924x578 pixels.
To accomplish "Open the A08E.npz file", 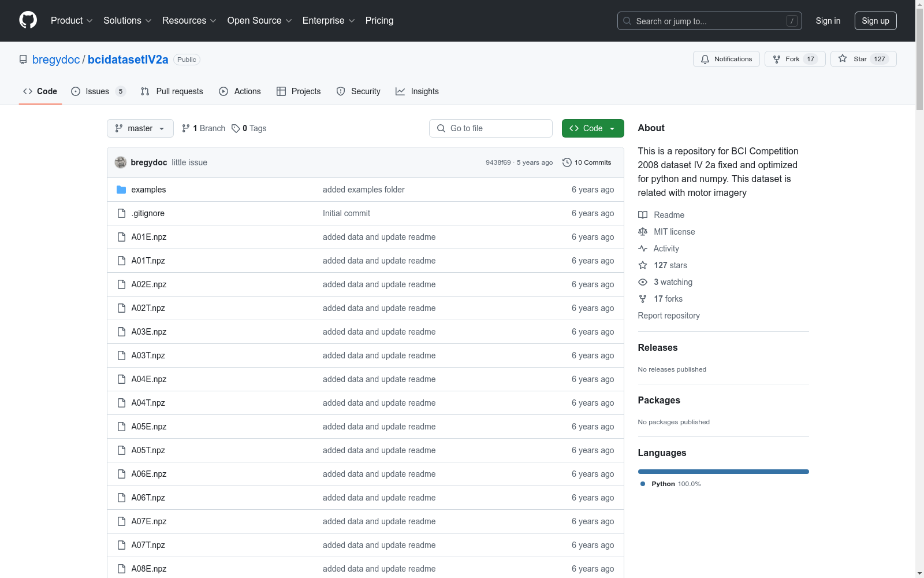I will [149, 569].
